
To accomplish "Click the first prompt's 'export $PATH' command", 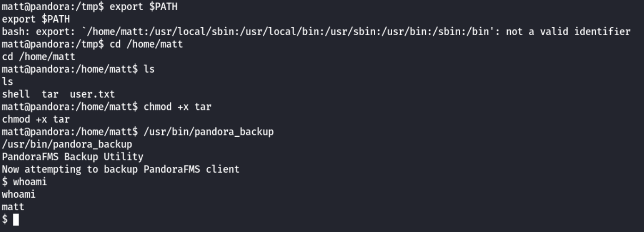I will tap(143, 7).
